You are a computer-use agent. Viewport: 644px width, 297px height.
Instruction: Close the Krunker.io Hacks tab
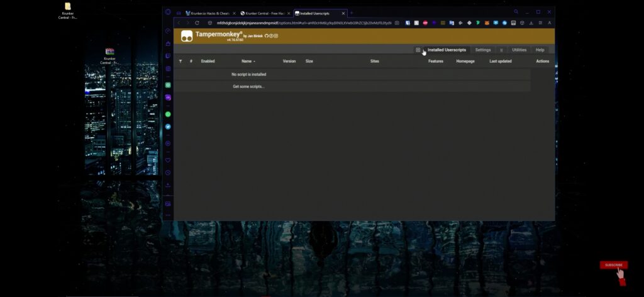[235, 14]
